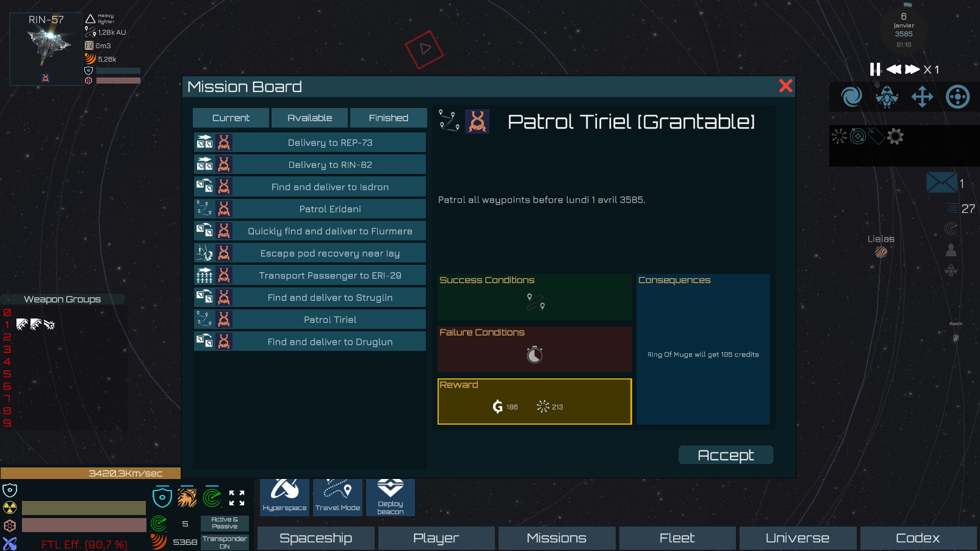980x551 pixels.
Task: Open the Codex
Action: coord(918,538)
